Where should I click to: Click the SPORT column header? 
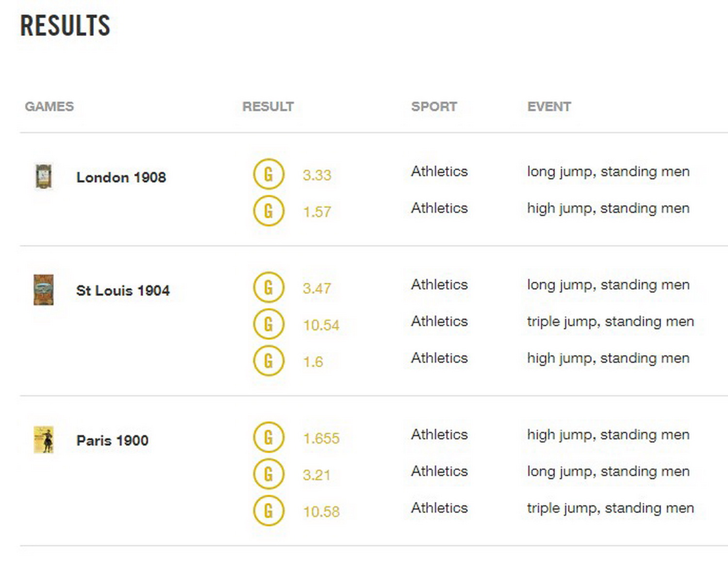[x=434, y=107]
